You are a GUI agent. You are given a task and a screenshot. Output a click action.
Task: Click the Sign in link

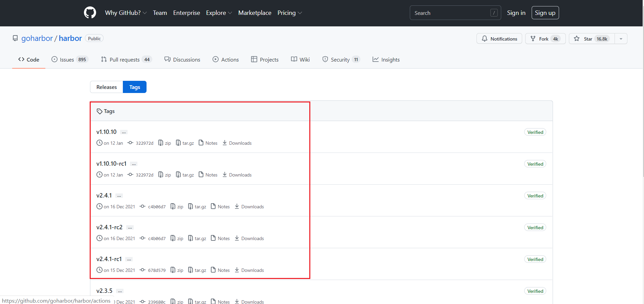pyautogui.click(x=516, y=13)
